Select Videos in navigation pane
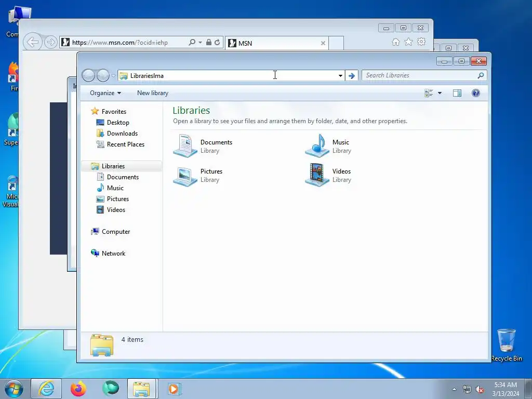Viewport: 532px width, 399px height. coord(116,210)
